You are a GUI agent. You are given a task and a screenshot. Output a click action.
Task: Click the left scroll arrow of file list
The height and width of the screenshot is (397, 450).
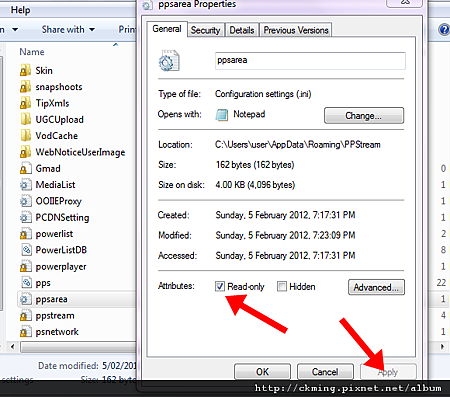(13, 347)
